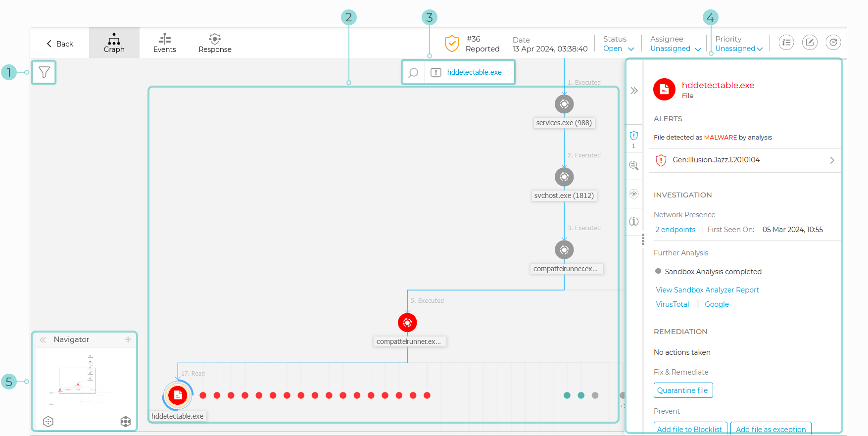Open the Assignee Unassigned dropdown
This screenshot has height=436, width=868.
(675, 48)
